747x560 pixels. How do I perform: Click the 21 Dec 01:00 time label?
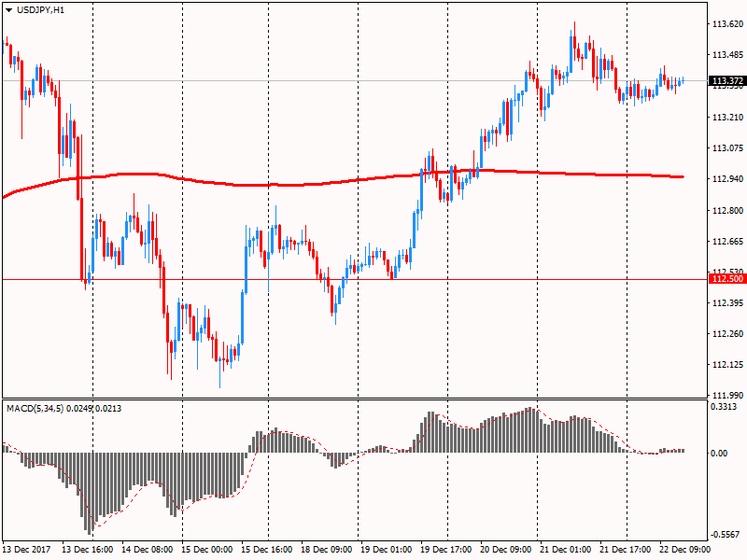click(566, 550)
